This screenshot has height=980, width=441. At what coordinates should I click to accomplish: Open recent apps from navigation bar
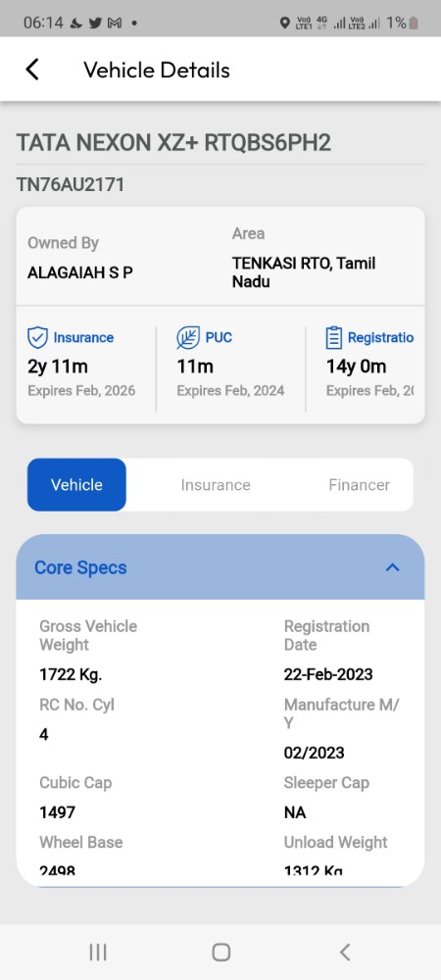point(98,952)
